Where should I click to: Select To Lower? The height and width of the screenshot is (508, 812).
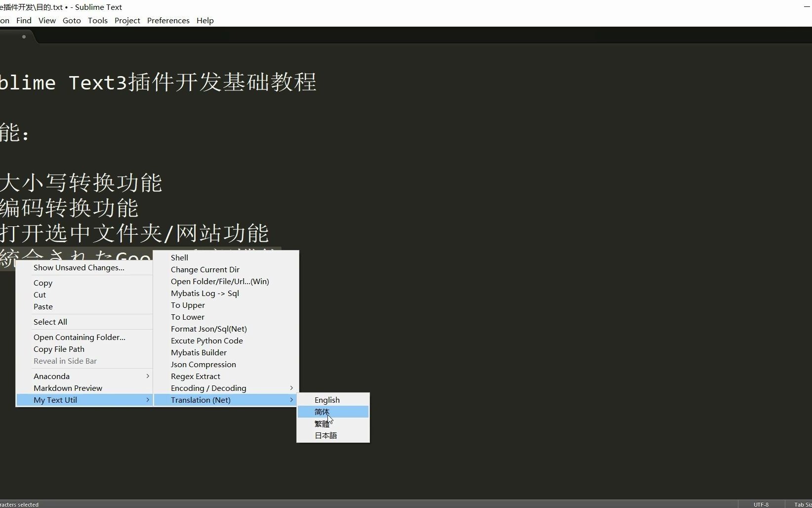click(226, 317)
